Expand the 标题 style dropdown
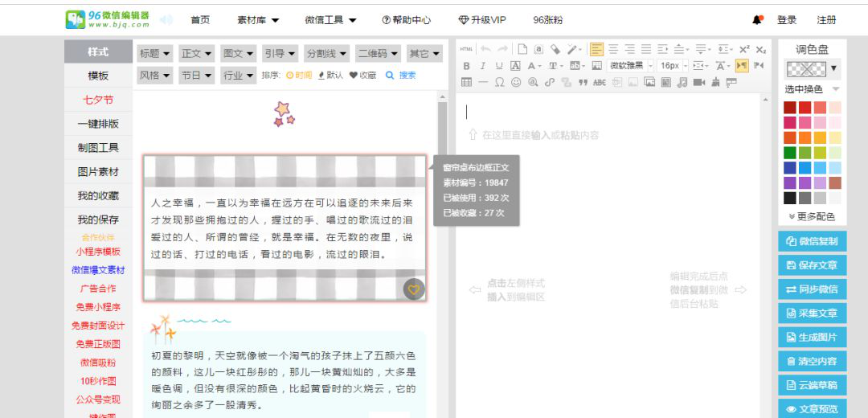The width and height of the screenshot is (868, 418). pyautogui.click(x=155, y=54)
